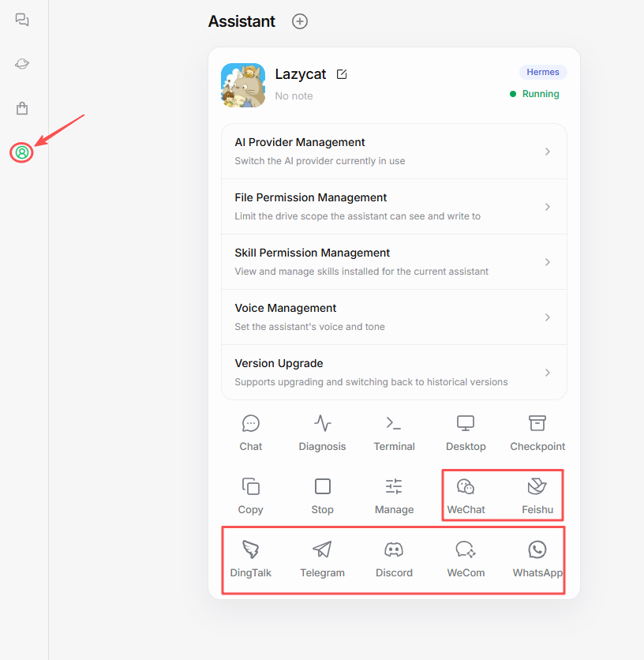
Task: Add a new assistant with plus icon
Action: pos(300,21)
